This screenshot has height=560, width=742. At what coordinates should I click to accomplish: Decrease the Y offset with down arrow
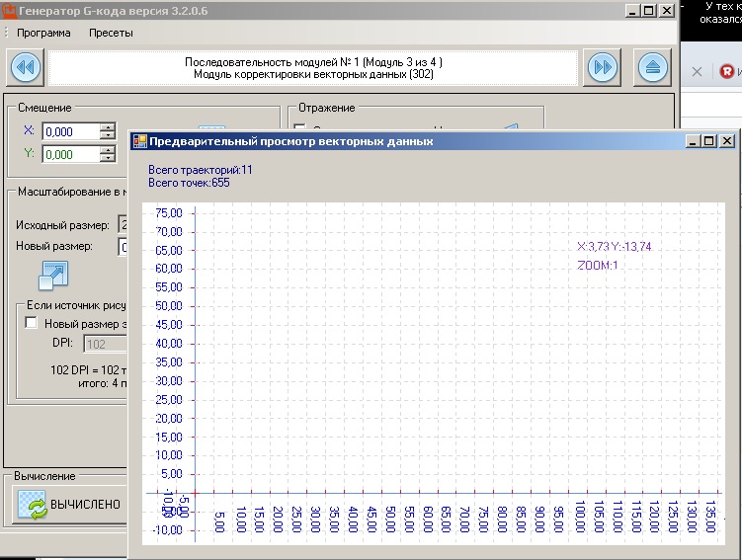(107, 158)
